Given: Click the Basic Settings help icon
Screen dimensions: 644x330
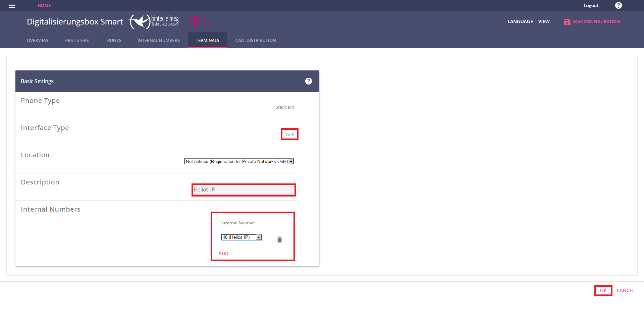Looking at the screenshot, I should 308,81.
